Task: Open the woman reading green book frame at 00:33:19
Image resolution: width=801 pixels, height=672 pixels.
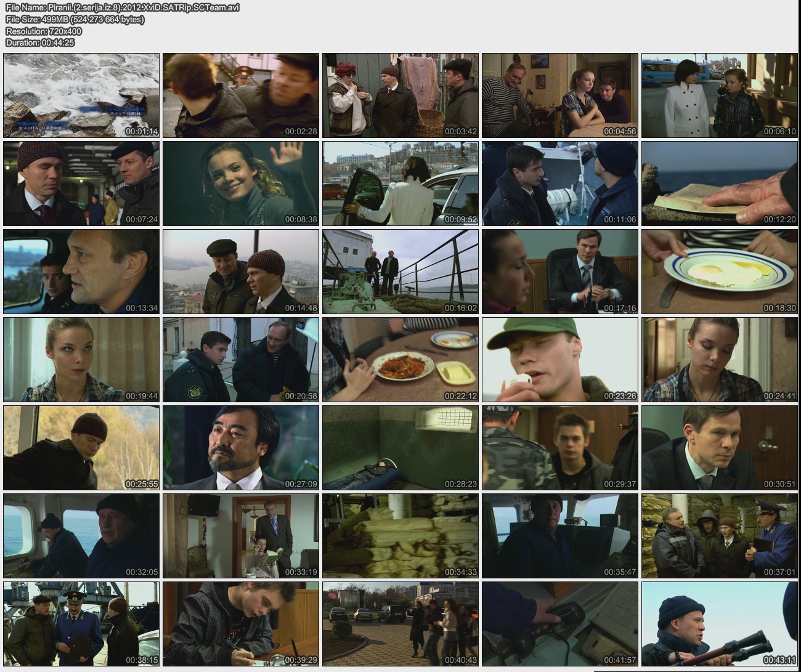Action: pos(241,536)
